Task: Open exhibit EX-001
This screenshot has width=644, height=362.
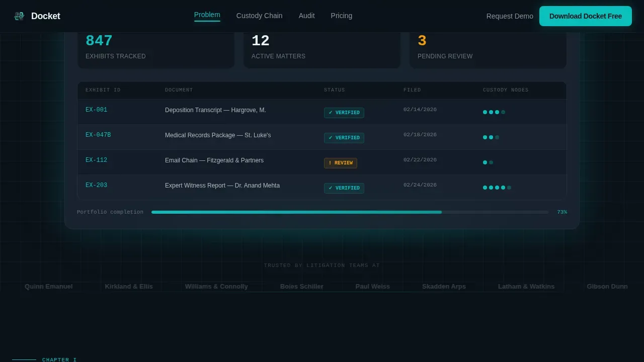Action: point(96,110)
